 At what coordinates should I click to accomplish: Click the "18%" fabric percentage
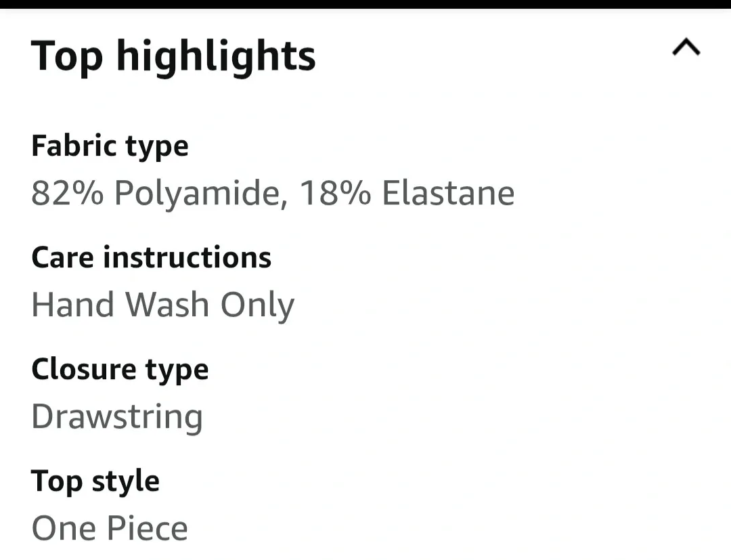[x=334, y=193]
